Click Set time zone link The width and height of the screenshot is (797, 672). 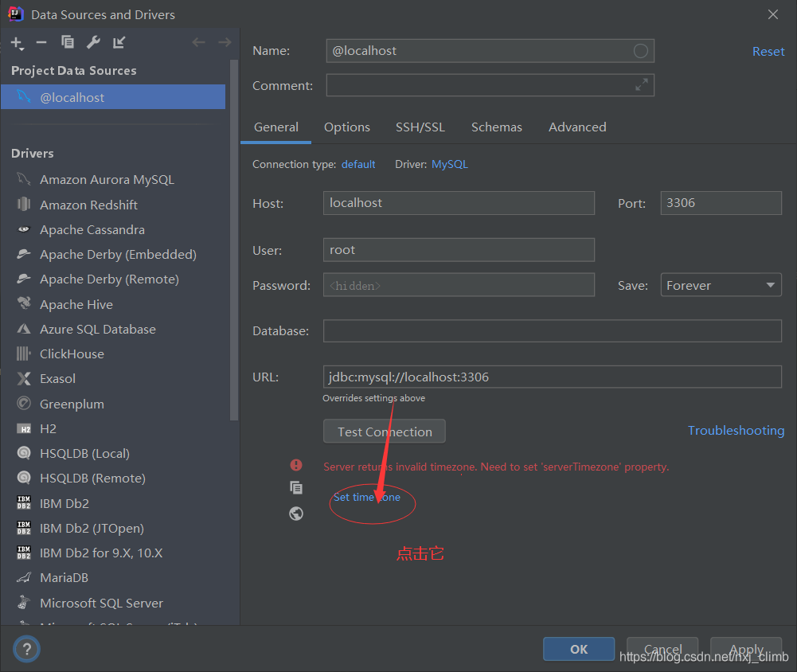click(x=366, y=497)
